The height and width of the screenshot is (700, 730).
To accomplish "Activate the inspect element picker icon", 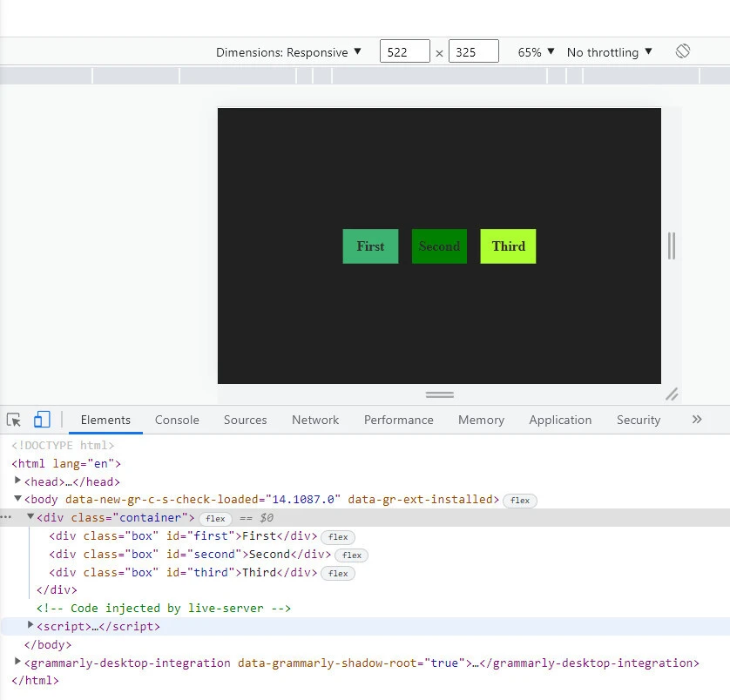I will coord(14,420).
